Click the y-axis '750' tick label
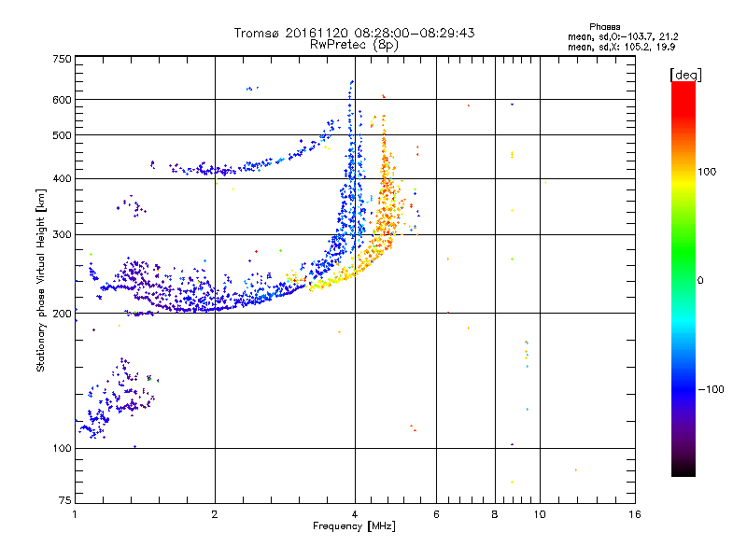 pyautogui.click(x=62, y=59)
